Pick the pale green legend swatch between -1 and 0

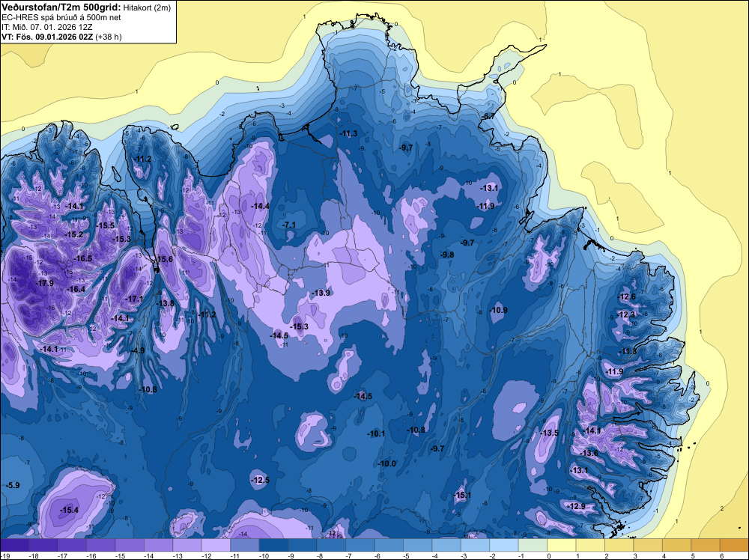(x=533, y=545)
